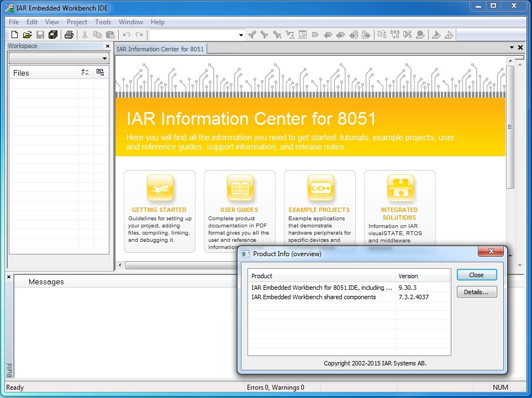
Task: Open the editor window list dropdown arrow
Action: (x=512, y=47)
